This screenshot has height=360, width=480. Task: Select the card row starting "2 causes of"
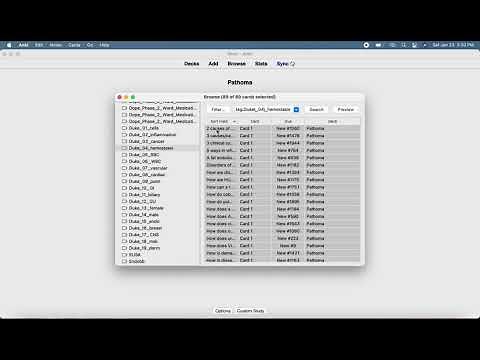coord(283,128)
